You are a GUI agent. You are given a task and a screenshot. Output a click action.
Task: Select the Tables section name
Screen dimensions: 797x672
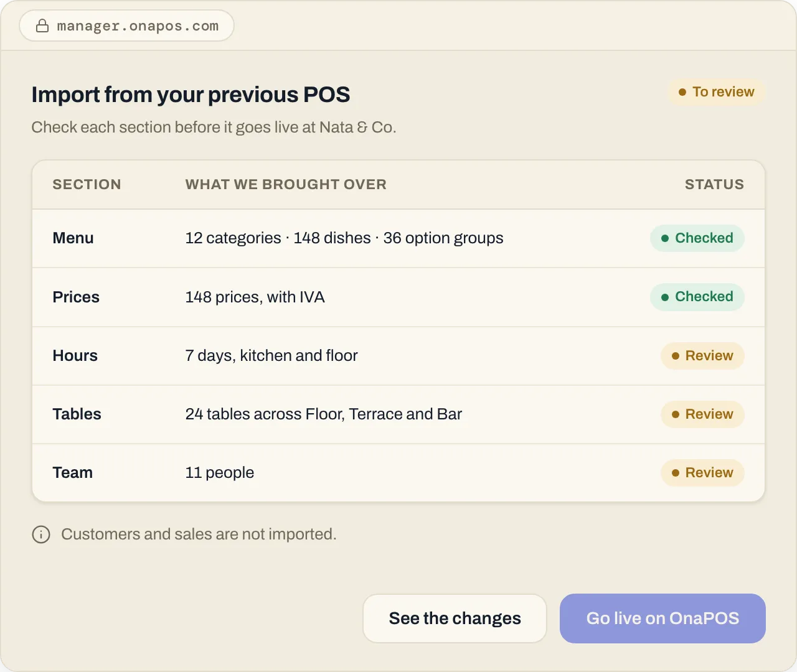[x=77, y=414]
